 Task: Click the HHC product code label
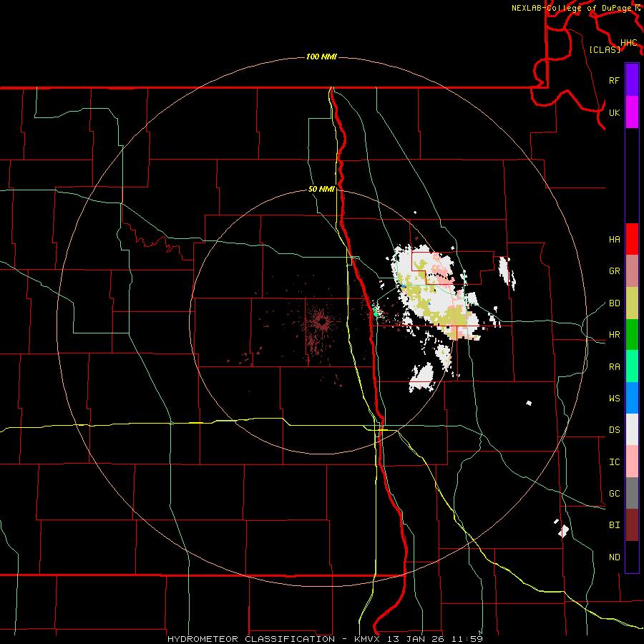pos(628,43)
